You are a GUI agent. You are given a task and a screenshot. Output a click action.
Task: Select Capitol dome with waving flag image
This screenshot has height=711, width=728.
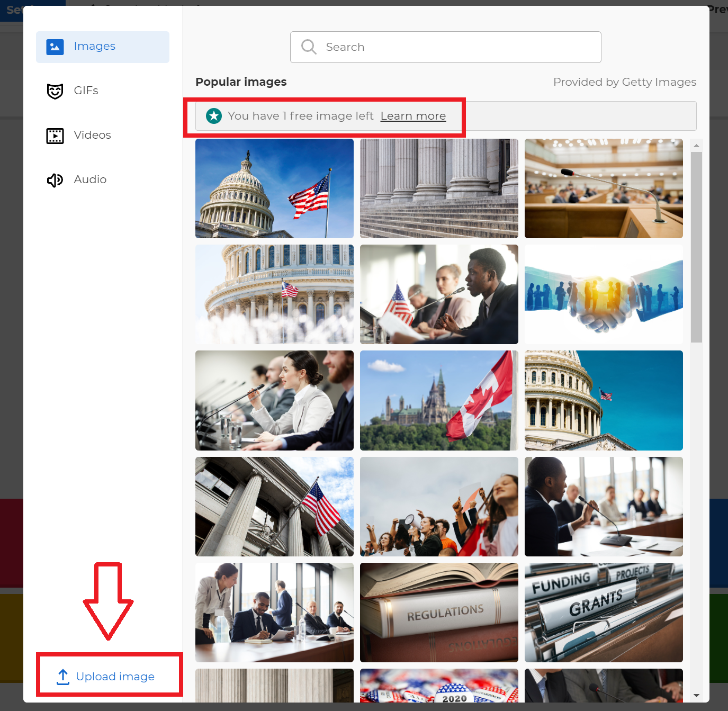click(274, 188)
